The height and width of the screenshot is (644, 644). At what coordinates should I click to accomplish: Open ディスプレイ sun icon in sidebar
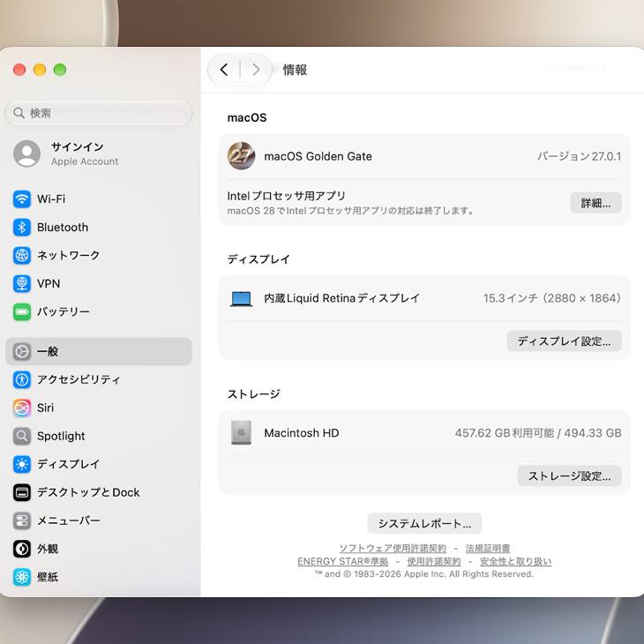pos(22,464)
